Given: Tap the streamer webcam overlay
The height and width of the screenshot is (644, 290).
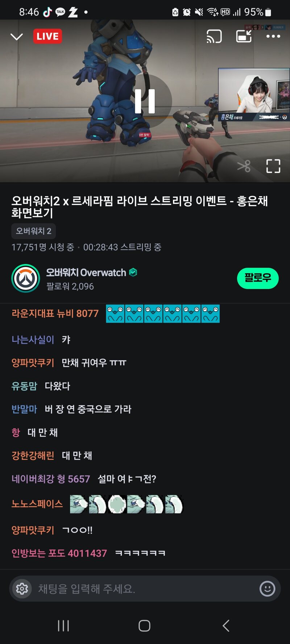Looking at the screenshot, I should (254, 95).
